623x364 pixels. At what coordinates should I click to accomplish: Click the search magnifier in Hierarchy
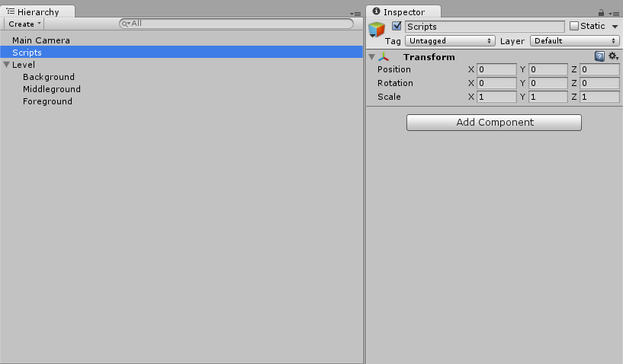126,24
